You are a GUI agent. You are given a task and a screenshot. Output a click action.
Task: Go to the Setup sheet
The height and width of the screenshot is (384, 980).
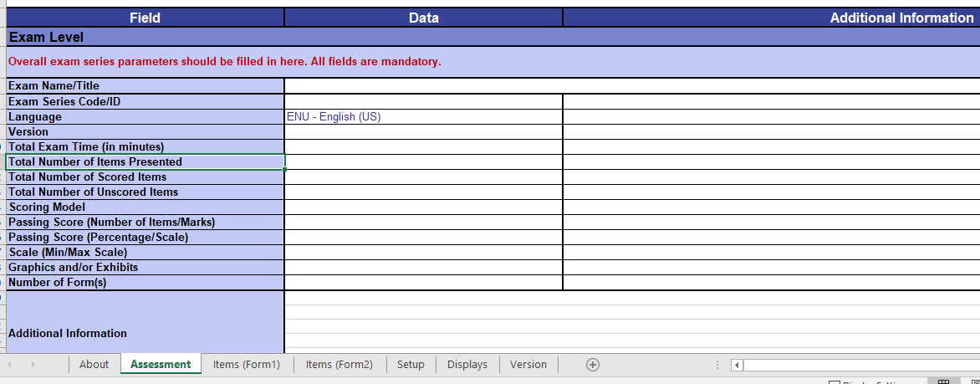[x=411, y=365]
